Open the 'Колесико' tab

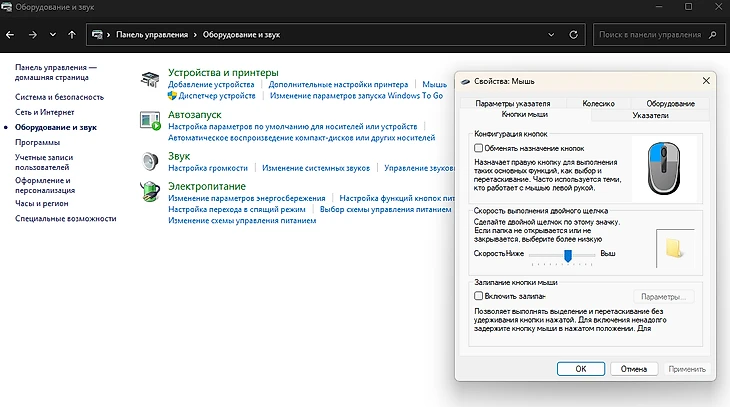pos(598,103)
